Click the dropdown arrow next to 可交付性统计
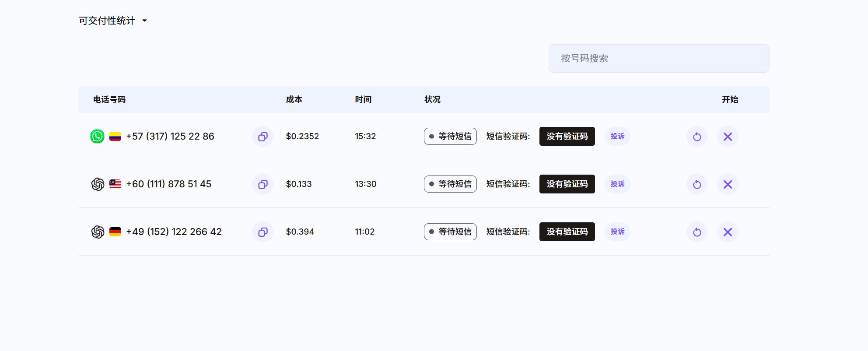 (144, 21)
